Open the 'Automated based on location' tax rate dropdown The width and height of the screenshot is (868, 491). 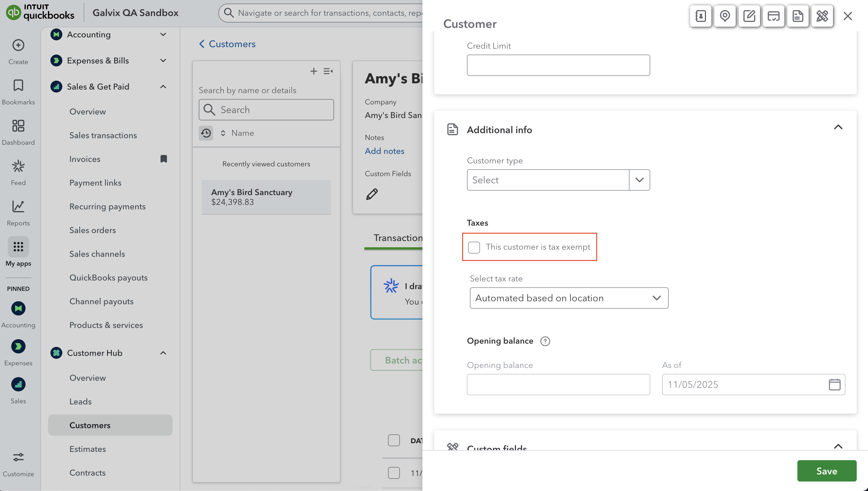tap(569, 298)
